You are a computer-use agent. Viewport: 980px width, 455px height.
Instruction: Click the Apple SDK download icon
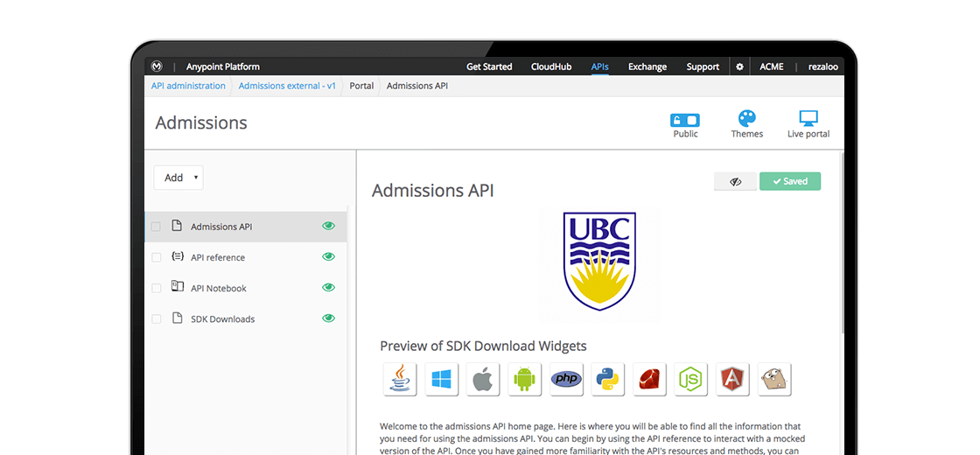483,380
